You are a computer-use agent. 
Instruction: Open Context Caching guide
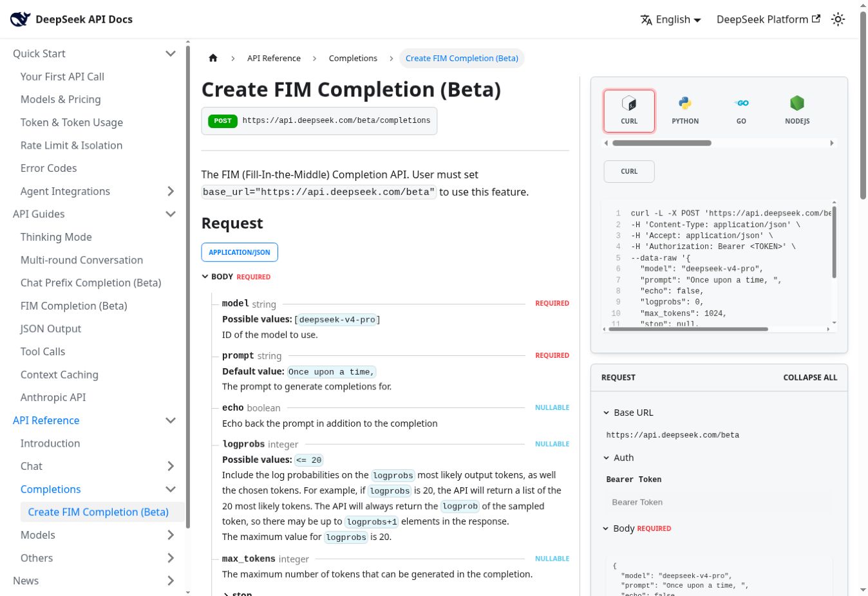59,375
